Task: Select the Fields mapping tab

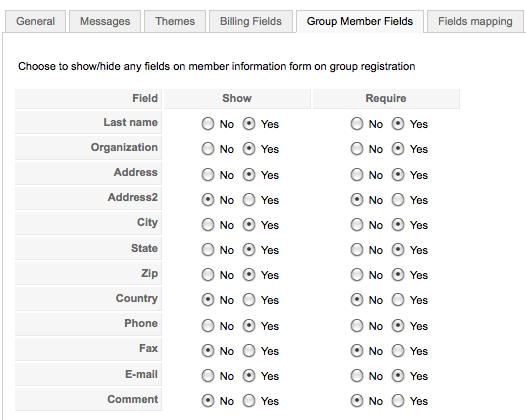Action: pos(475,21)
